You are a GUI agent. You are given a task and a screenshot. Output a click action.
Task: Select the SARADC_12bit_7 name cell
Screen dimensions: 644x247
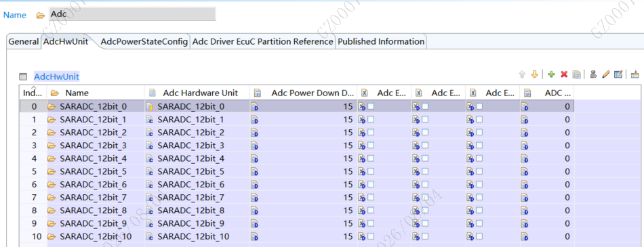pos(96,198)
